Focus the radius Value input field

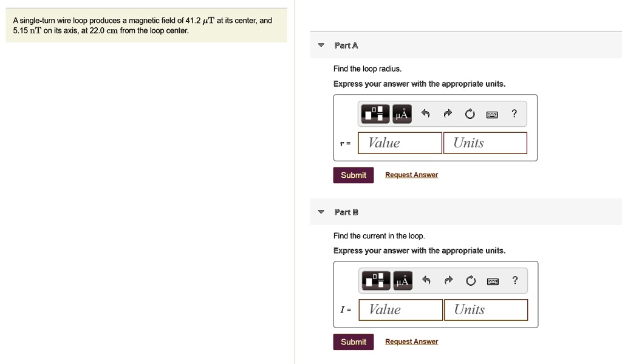400,143
